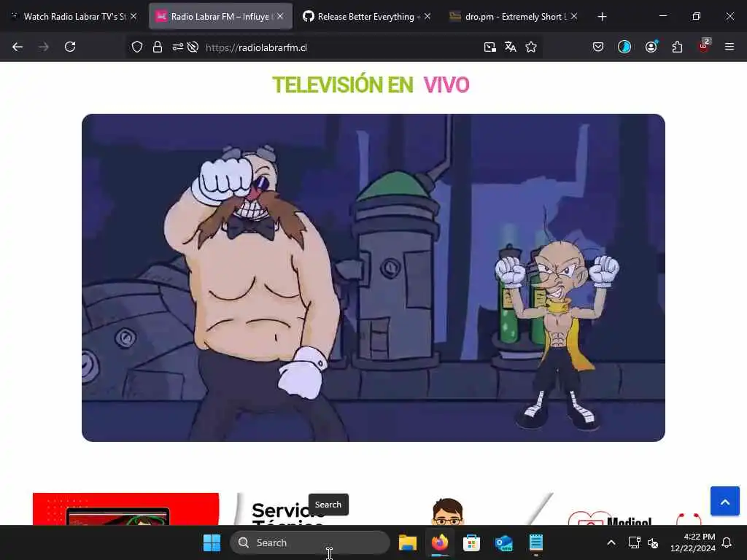Close the Radio Labrar FM tab
The width and height of the screenshot is (747, 560).
click(280, 16)
